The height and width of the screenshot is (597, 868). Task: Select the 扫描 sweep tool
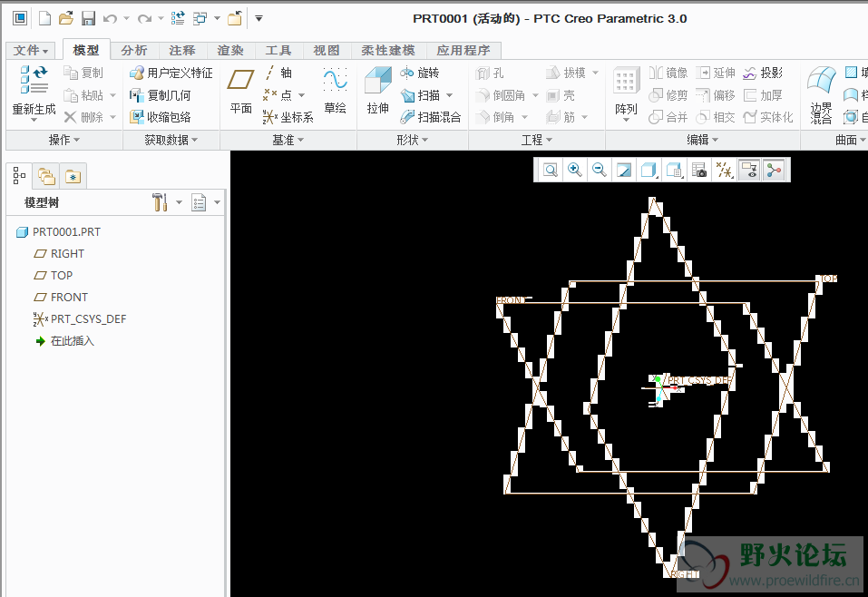(420, 95)
